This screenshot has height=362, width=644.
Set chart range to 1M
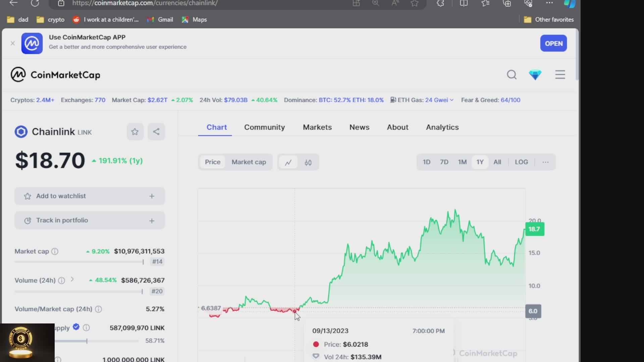(x=462, y=162)
